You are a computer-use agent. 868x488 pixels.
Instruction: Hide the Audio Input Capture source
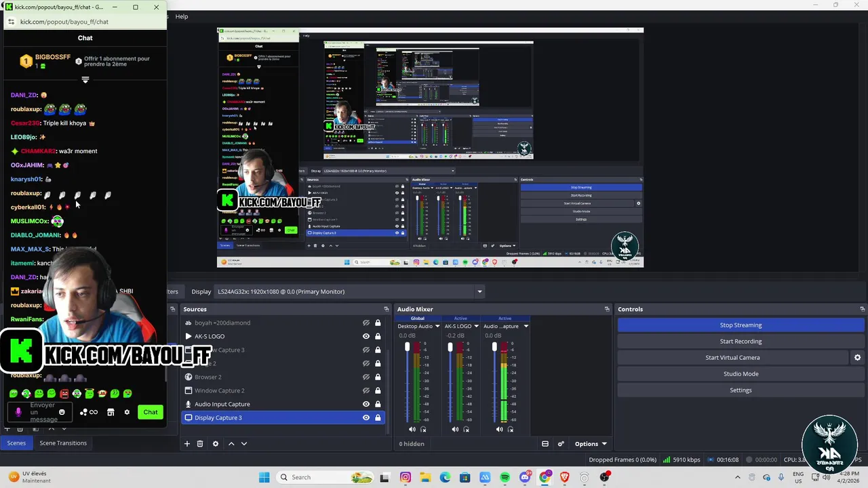366,404
